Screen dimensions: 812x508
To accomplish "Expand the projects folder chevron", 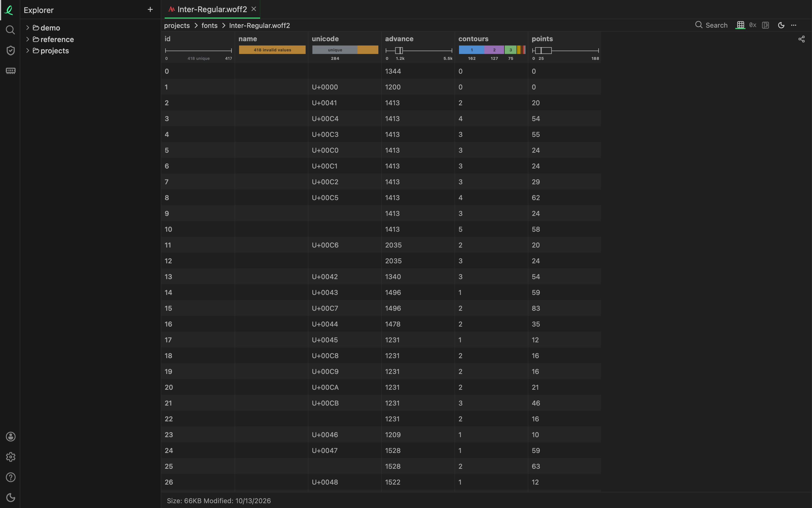I will click(28, 51).
